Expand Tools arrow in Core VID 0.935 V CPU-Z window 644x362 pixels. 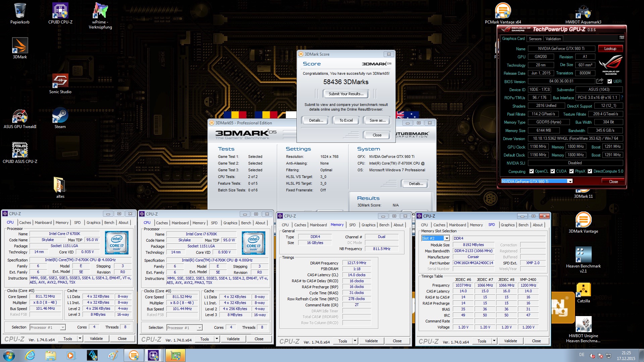pos(80,339)
